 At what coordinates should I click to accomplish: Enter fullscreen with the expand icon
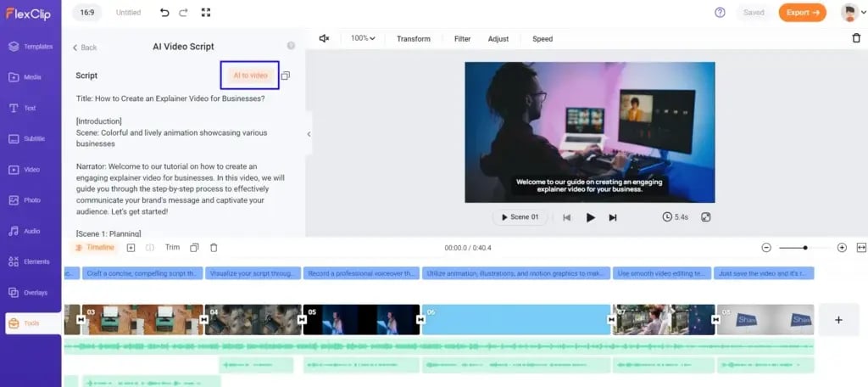[206, 13]
